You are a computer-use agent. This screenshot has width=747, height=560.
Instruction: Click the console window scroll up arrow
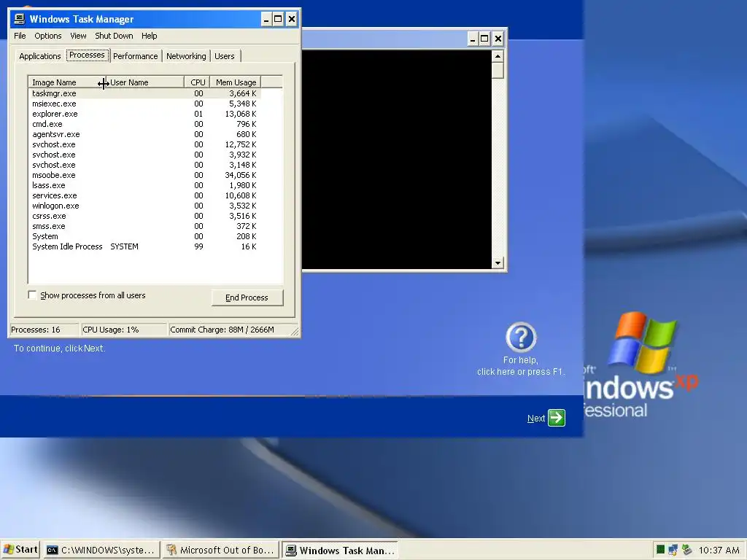498,56
